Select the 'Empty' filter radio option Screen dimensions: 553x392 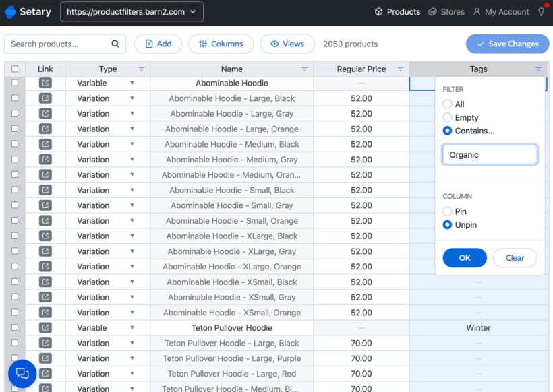click(x=447, y=117)
